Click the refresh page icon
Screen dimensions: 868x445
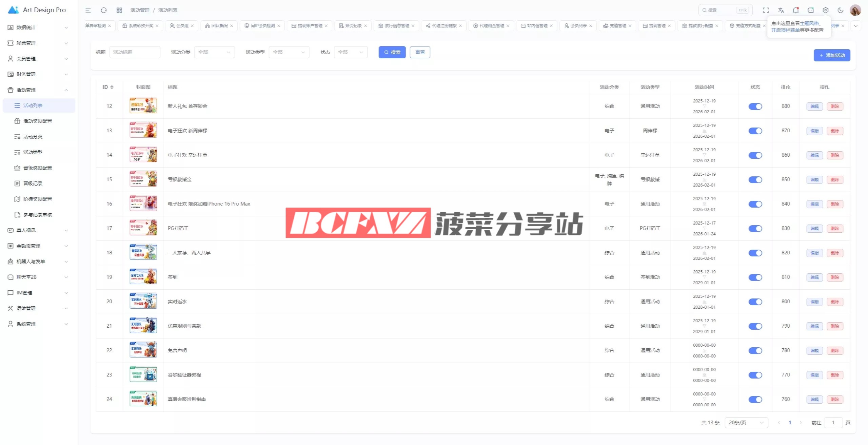click(x=104, y=10)
